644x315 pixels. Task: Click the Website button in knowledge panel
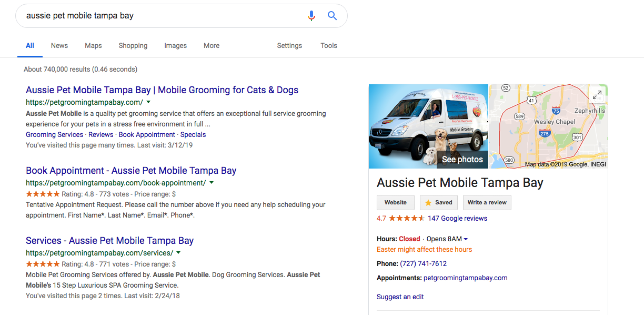point(396,202)
